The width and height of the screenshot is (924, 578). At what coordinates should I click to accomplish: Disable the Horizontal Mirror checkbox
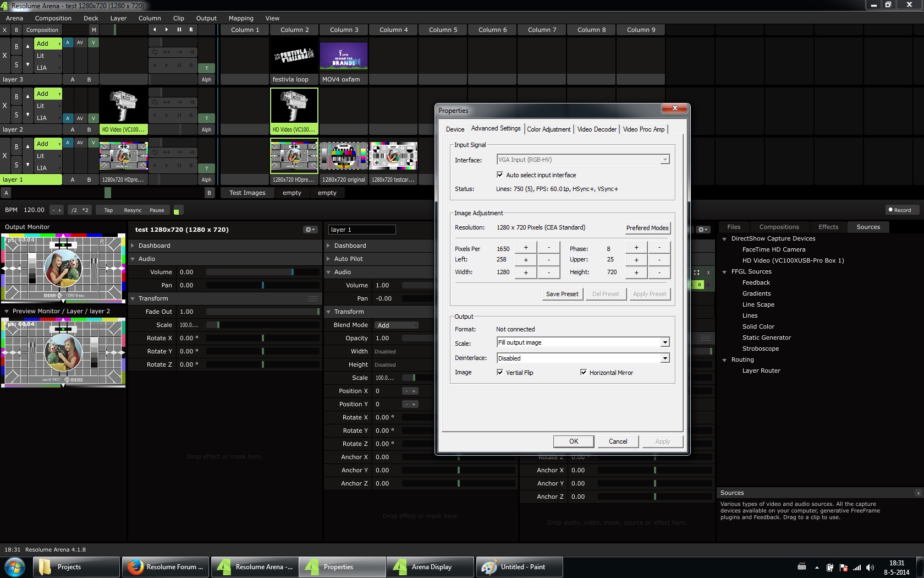tap(584, 373)
